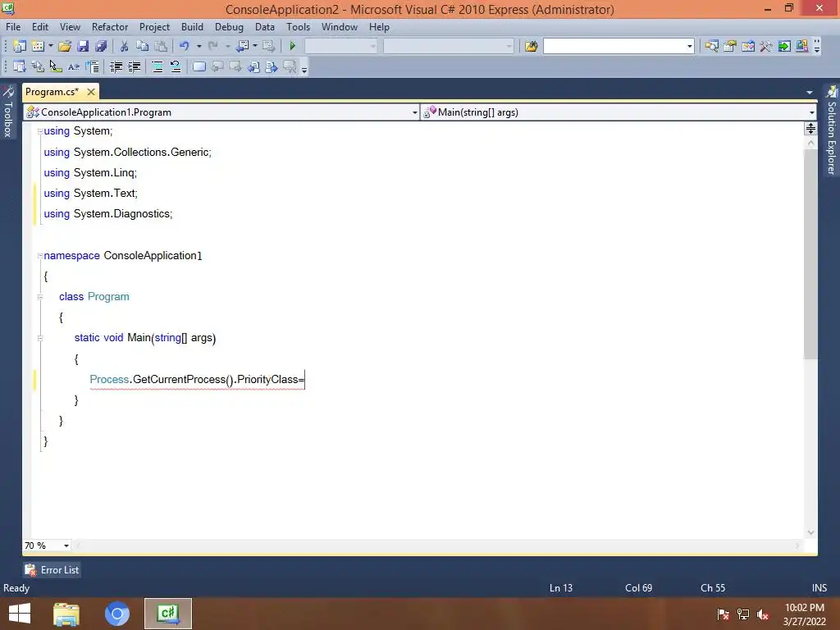Select the Program.cs* document tab

[x=52, y=92]
